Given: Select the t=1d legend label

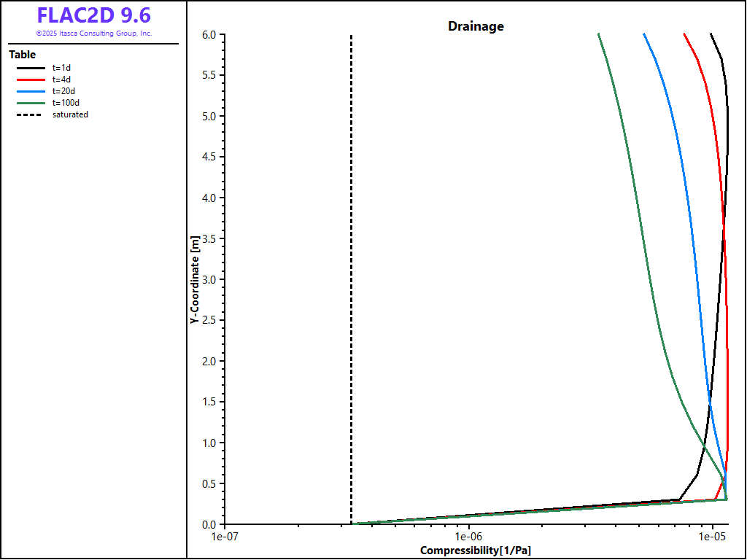Looking at the screenshot, I should (x=61, y=68).
